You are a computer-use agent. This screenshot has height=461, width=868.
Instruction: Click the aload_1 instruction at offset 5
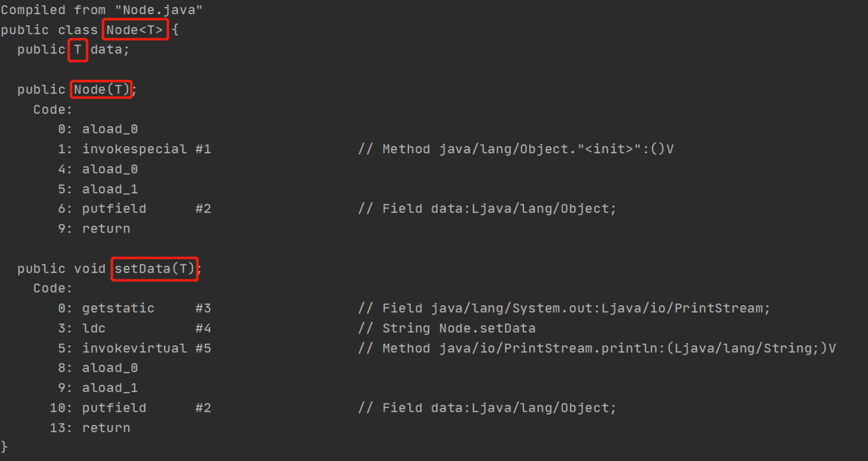[110, 189]
